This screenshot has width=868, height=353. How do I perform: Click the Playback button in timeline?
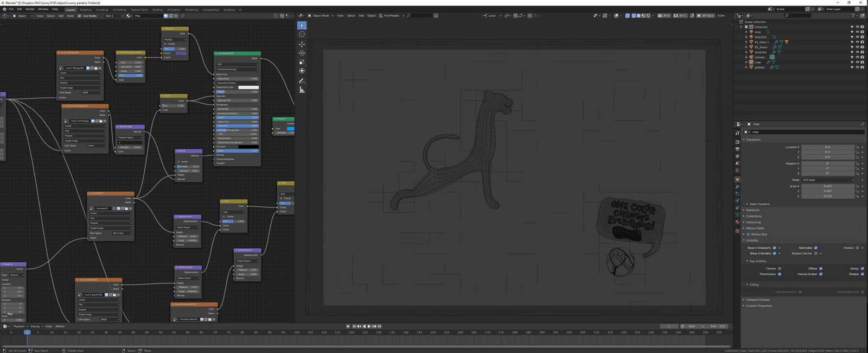(x=20, y=326)
